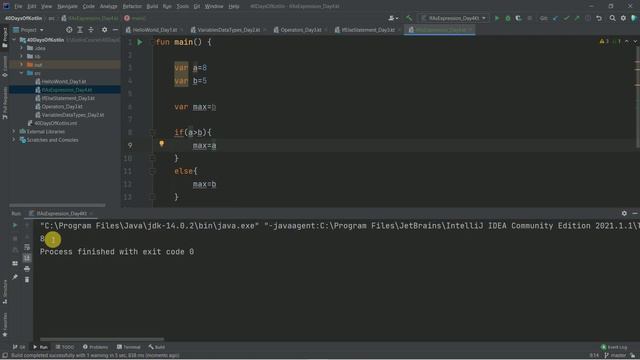Expand the lib folder

point(22,56)
